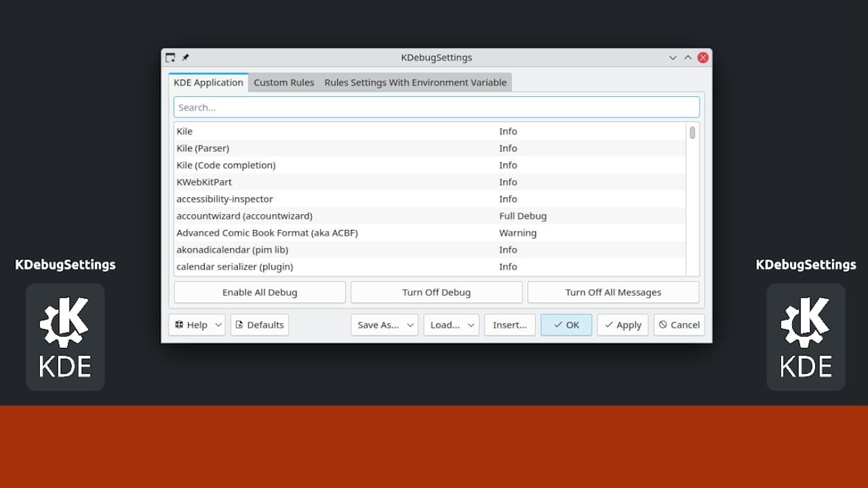Select the KDE Application tab
Screen dimensions: 868x488
click(x=208, y=82)
